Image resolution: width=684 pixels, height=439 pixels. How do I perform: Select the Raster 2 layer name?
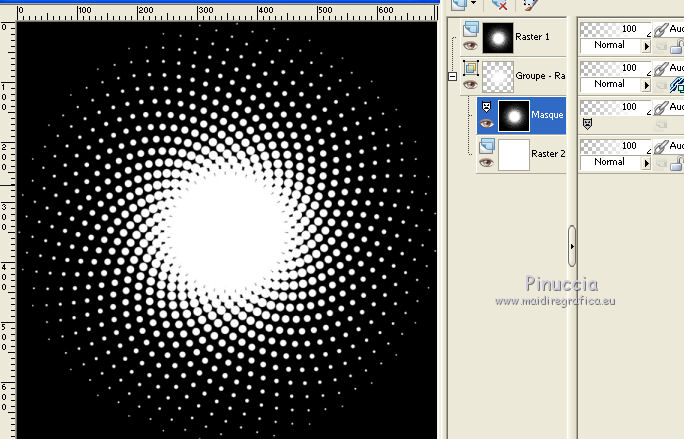pos(548,154)
